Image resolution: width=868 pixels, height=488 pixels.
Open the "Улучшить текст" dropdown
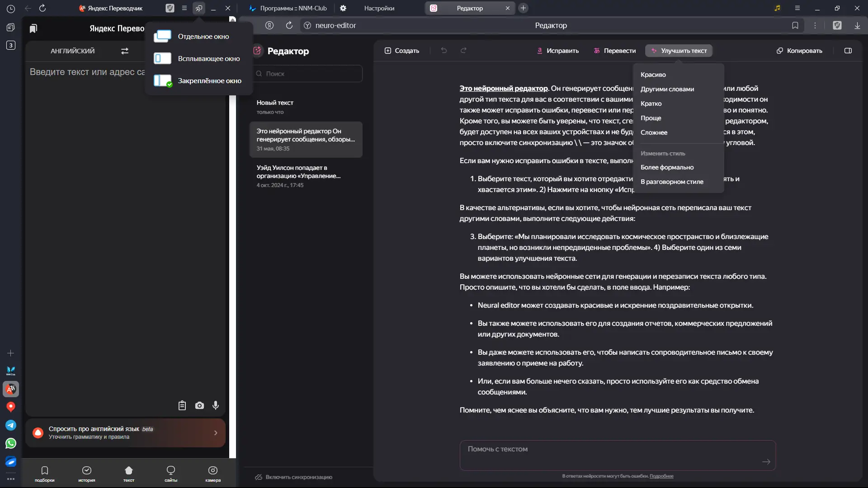coord(679,51)
